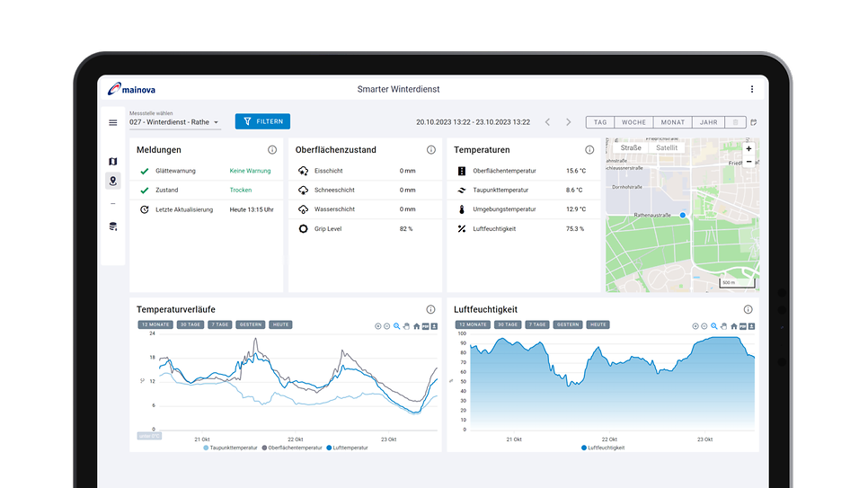The image size is (868, 488).
Task: Expand the Messstelle wählen dropdown
Action: (x=174, y=122)
